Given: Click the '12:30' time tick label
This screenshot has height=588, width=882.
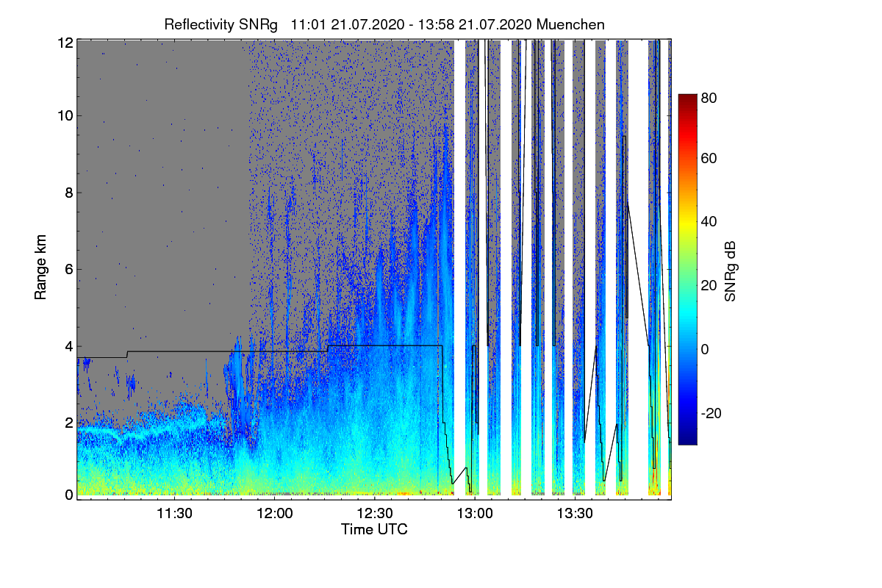Looking at the screenshot, I should coord(374,514).
